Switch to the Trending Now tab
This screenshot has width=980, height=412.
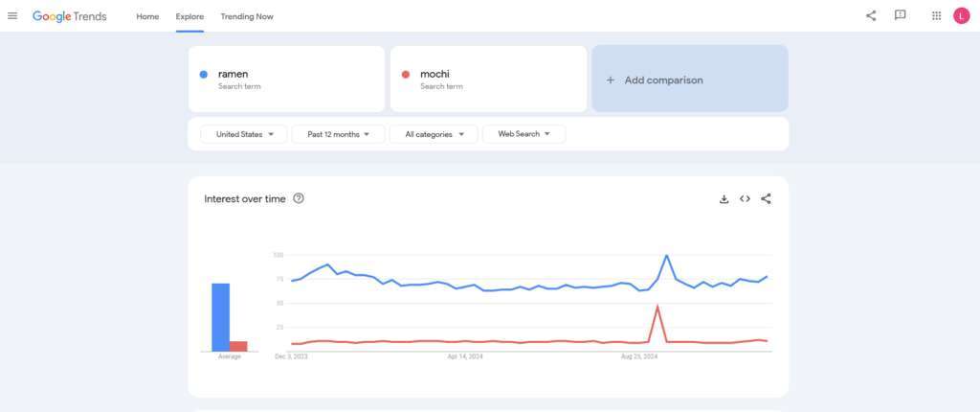click(247, 17)
